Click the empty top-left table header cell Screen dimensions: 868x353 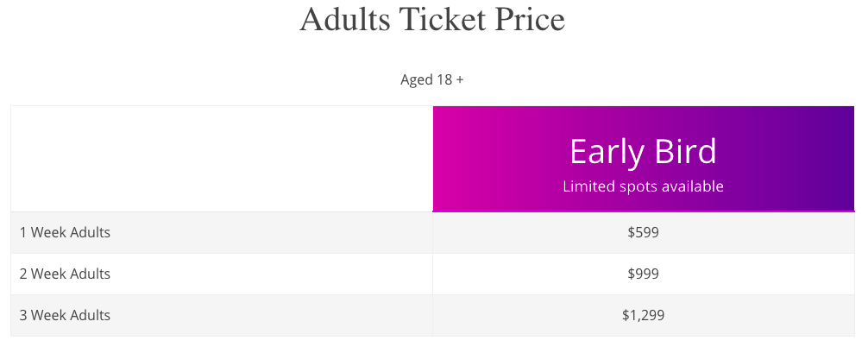click(x=222, y=159)
